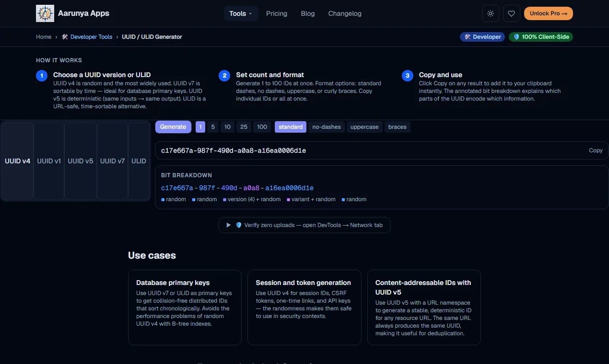This screenshot has width=609, height=364.
Task: Click the Aarunya Apps brand name
Action: (83, 13)
